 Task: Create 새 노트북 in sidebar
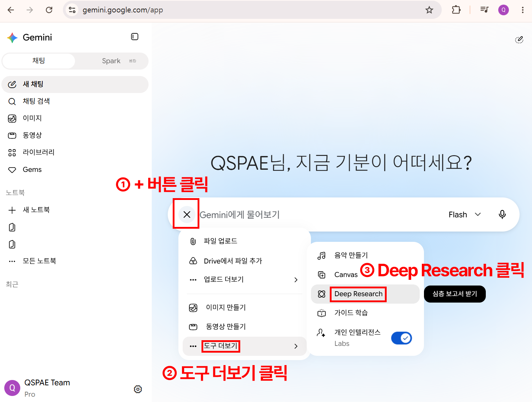pos(75,210)
